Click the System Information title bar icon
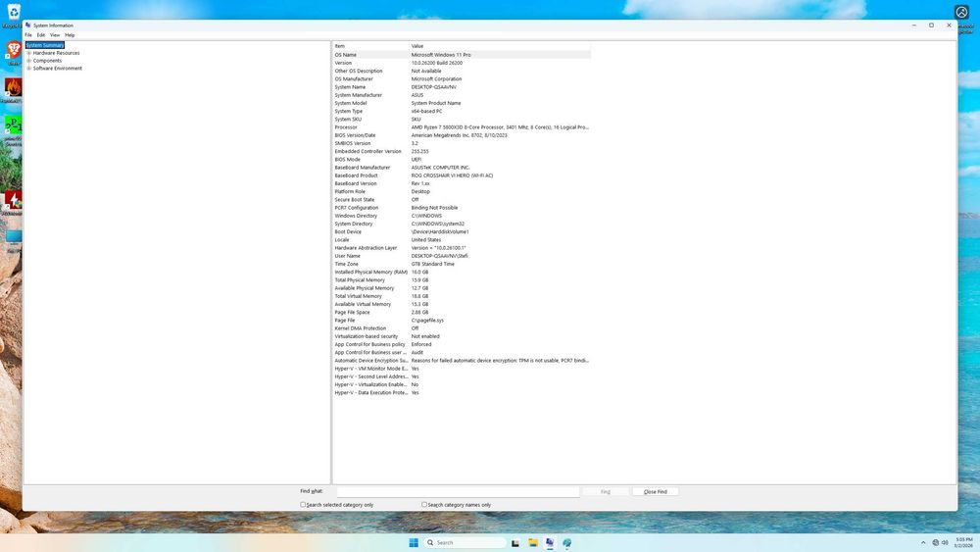 coord(28,25)
